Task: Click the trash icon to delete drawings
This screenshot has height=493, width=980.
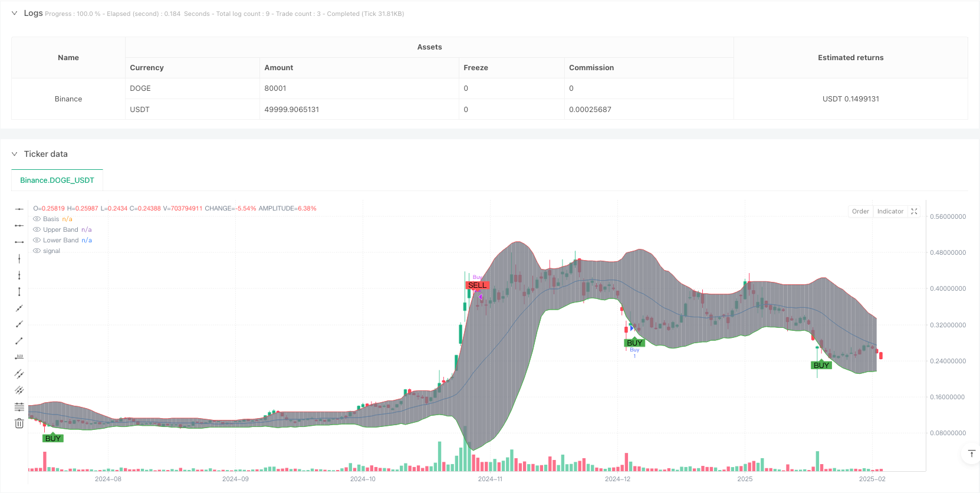Action: (19, 423)
